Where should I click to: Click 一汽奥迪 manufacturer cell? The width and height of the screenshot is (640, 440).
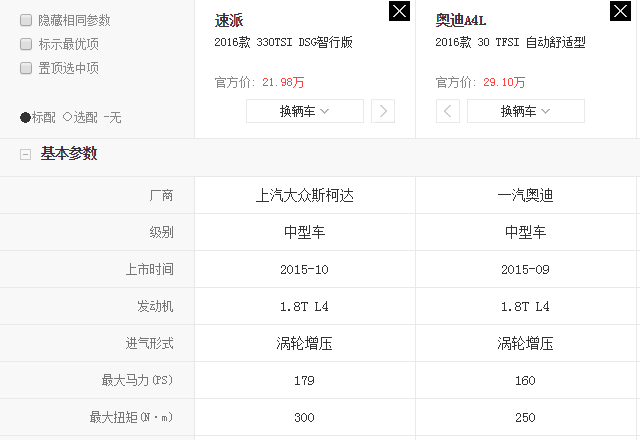pos(525,196)
